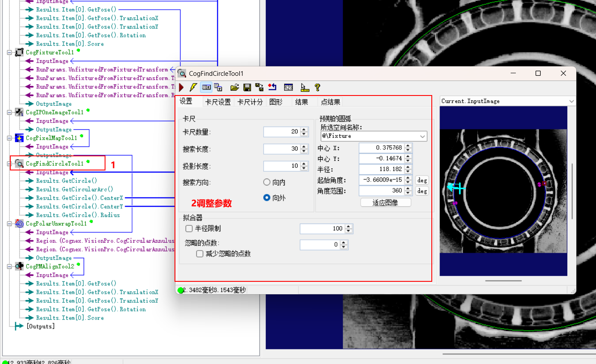Click the 适应图像 button
Image resolution: width=596 pixels, height=364 pixels.
(385, 203)
